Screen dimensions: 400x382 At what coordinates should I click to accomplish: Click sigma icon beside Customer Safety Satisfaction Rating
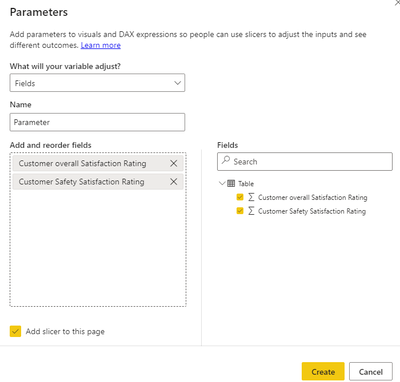tap(251, 211)
